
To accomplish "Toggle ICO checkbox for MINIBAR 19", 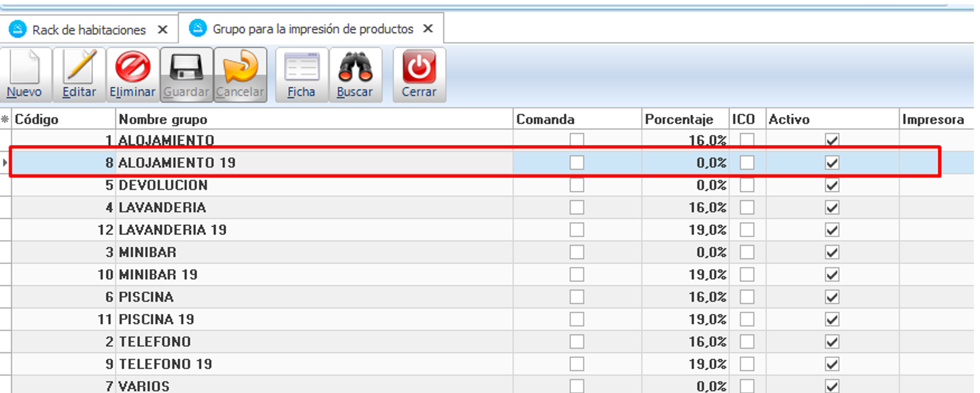I will [747, 274].
